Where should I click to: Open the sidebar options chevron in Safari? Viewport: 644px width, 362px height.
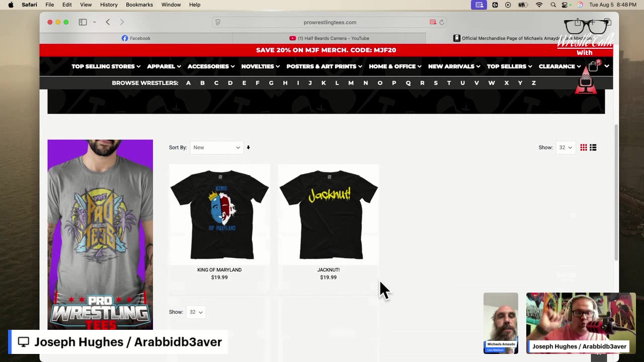tap(94, 22)
